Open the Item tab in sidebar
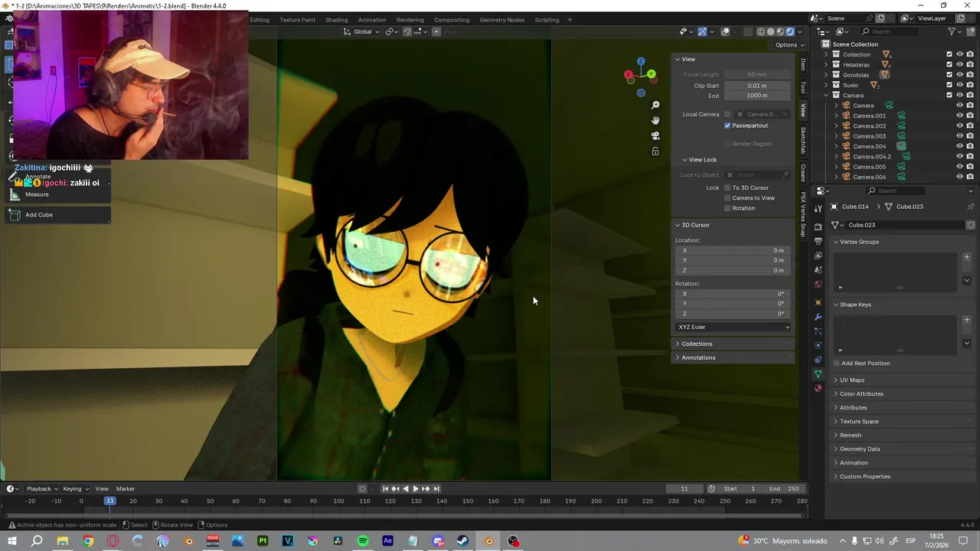 [x=803, y=65]
